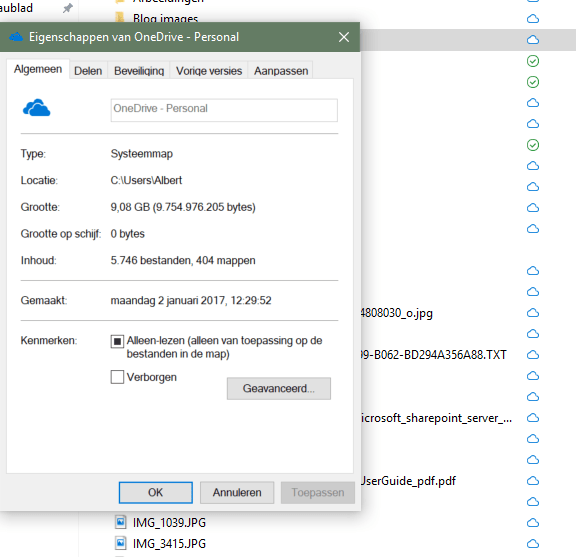Enable the Verborgen checkbox
Screen dimensions: 576x557
(117, 377)
